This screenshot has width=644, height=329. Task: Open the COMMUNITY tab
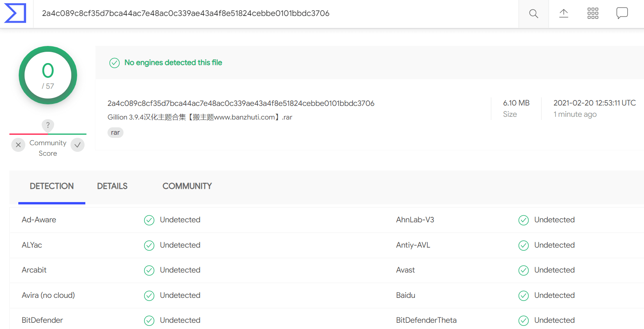187,186
